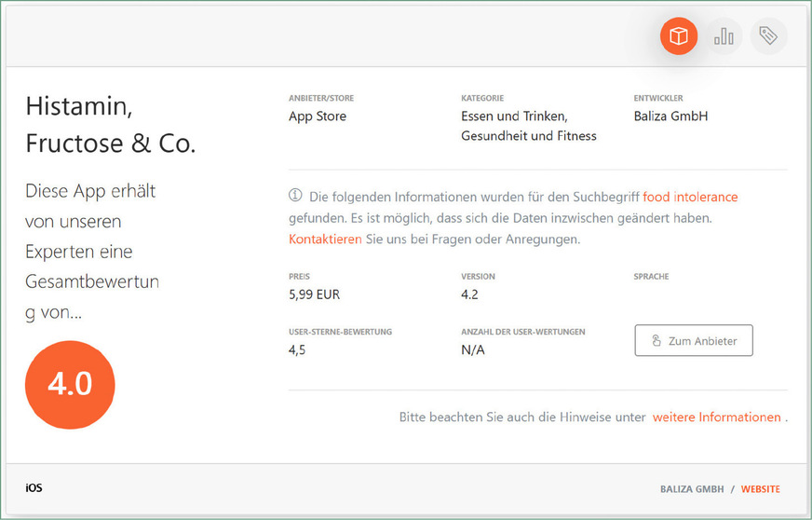Click the ANZAHL DER USER-WERTUNGEN label
This screenshot has width=812, height=520.
523,332
